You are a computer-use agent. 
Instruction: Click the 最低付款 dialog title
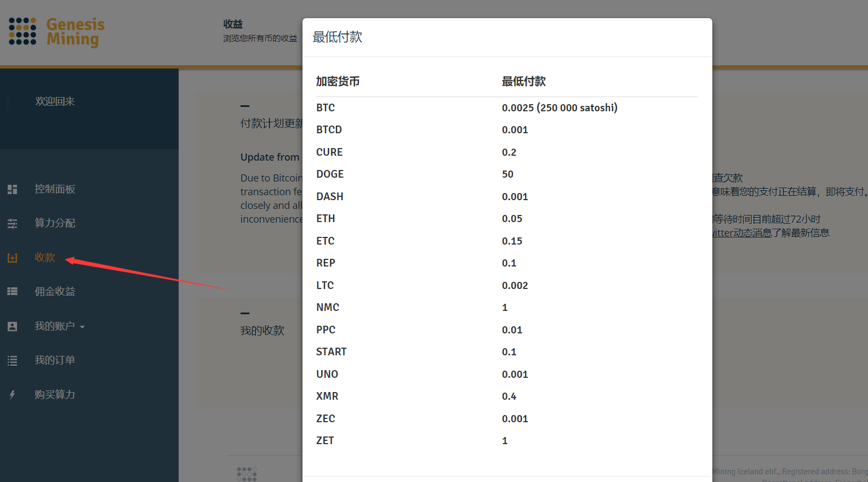click(338, 37)
